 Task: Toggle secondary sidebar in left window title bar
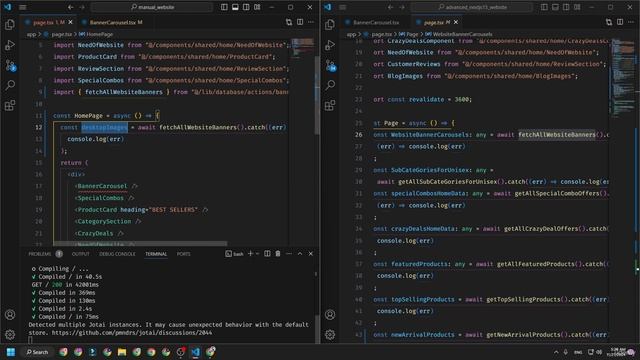tap(246, 7)
